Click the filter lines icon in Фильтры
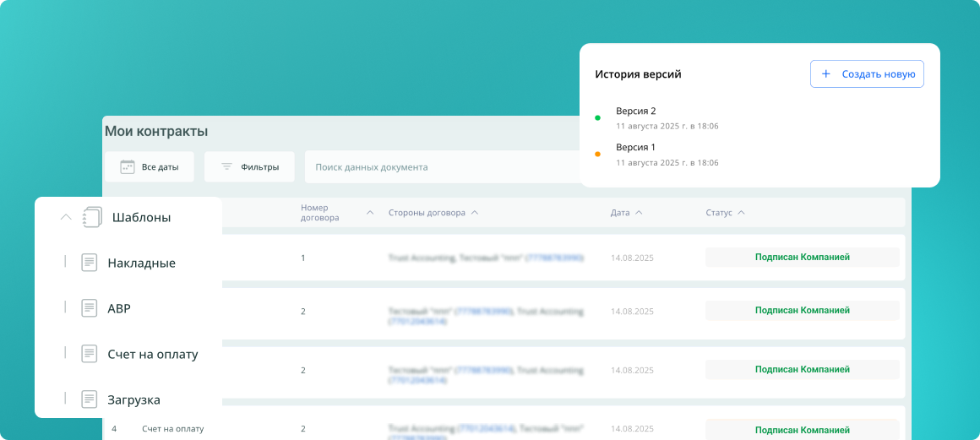The image size is (980, 440). [x=226, y=167]
